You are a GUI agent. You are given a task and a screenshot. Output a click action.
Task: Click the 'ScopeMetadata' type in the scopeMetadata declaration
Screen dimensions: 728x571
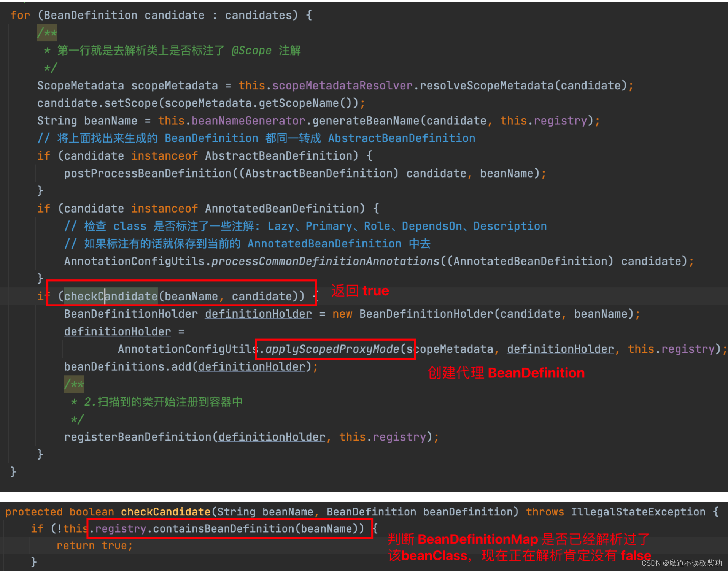(81, 86)
